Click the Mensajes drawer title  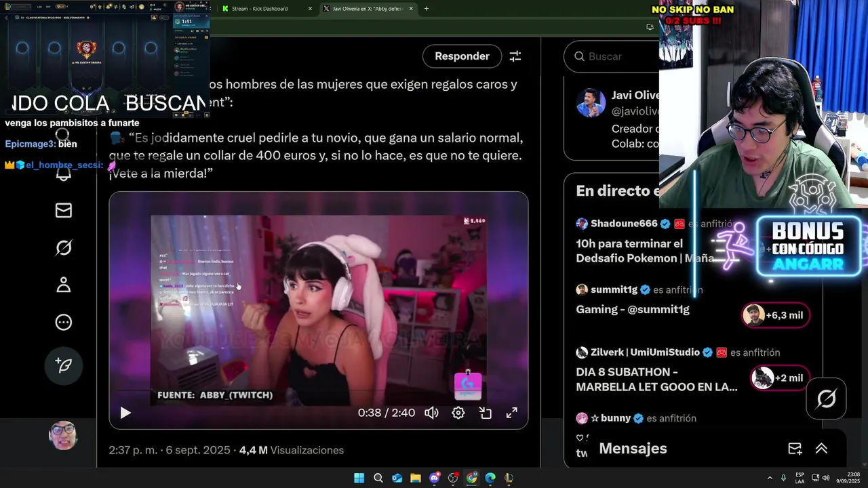click(x=633, y=449)
